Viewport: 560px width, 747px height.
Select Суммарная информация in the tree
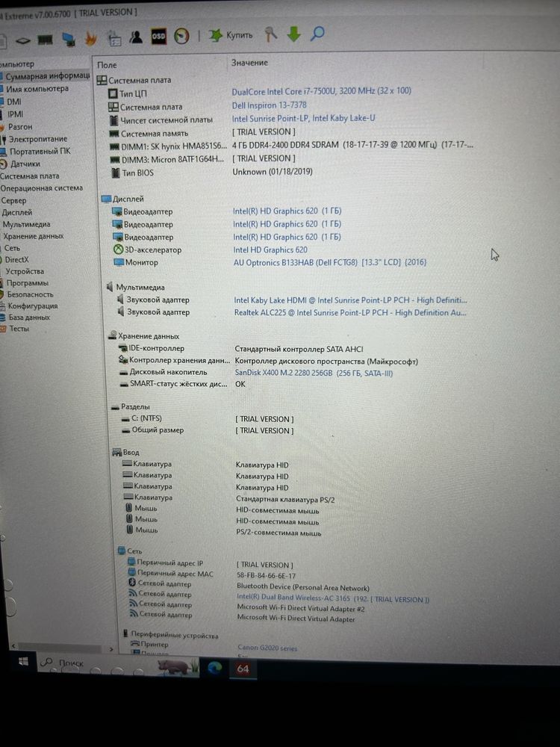(x=48, y=76)
